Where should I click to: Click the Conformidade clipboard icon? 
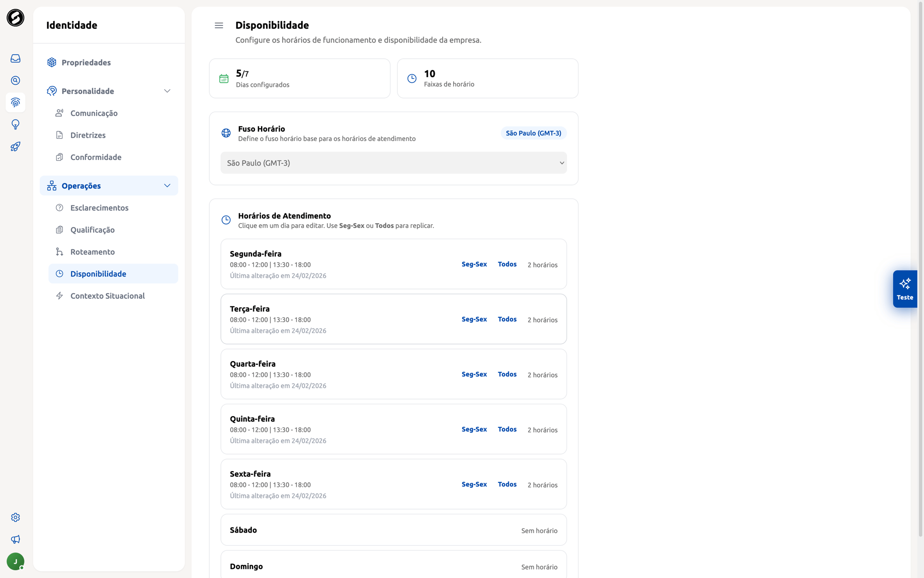click(x=60, y=157)
